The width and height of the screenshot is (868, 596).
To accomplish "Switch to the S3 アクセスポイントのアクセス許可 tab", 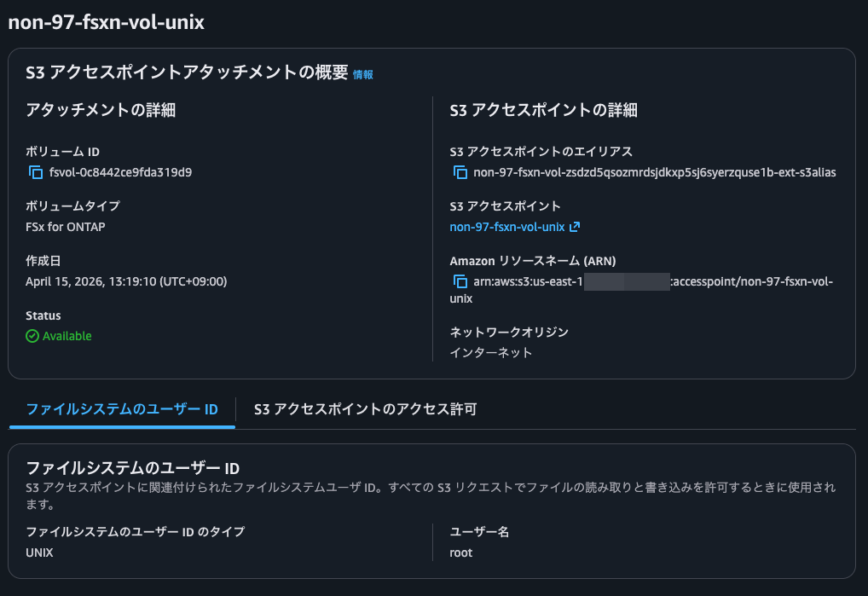I will point(364,409).
